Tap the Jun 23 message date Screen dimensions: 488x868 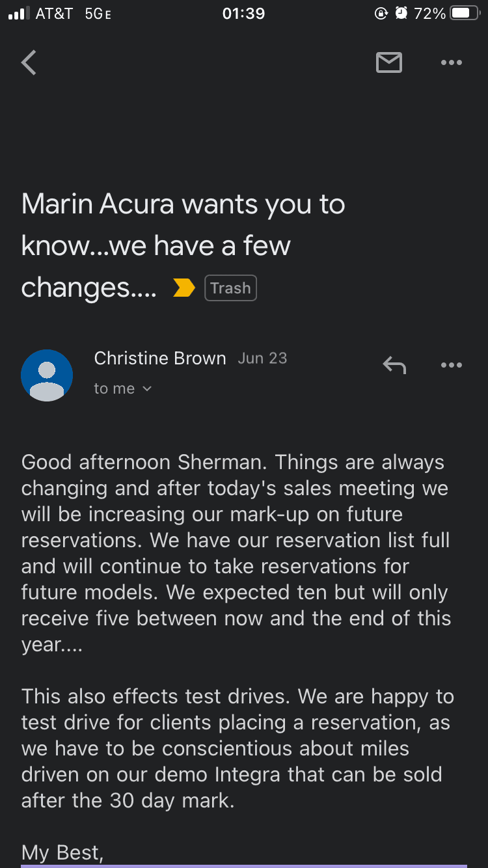tap(262, 359)
